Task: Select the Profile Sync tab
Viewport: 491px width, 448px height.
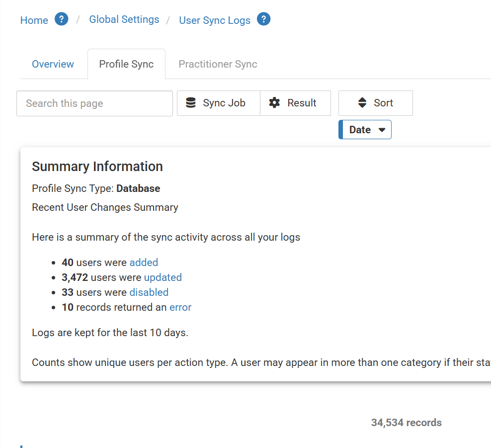Action: (127, 64)
